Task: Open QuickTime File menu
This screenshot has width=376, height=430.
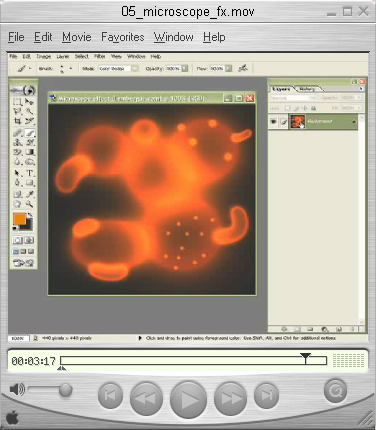Action: 16,37
